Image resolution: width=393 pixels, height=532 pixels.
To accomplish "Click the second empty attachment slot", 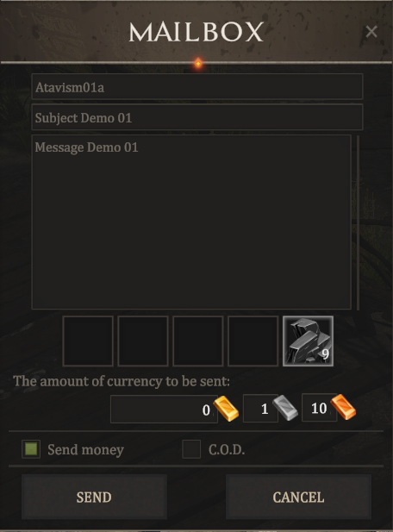I will pyautogui.click(x=143, y=341).
